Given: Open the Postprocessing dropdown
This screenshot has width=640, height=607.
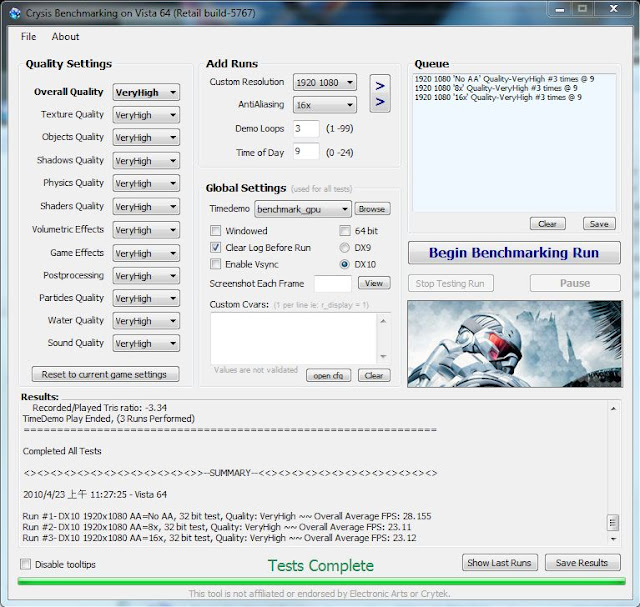Looking at the screenshot, I should click(146, 276).
